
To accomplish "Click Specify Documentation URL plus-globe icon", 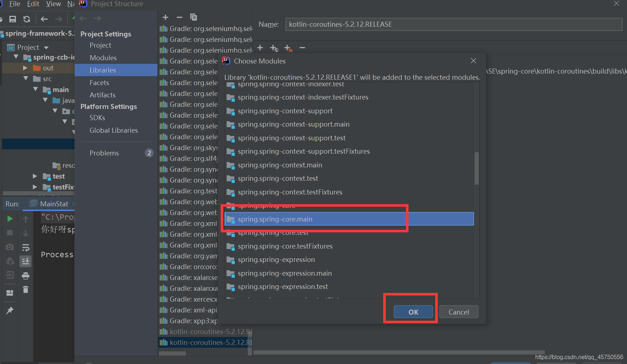I will coord(274,48).
